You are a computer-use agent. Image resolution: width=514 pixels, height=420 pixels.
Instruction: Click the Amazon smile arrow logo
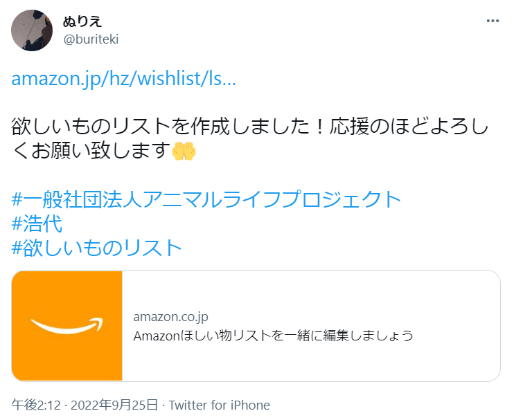coord(67,326)
